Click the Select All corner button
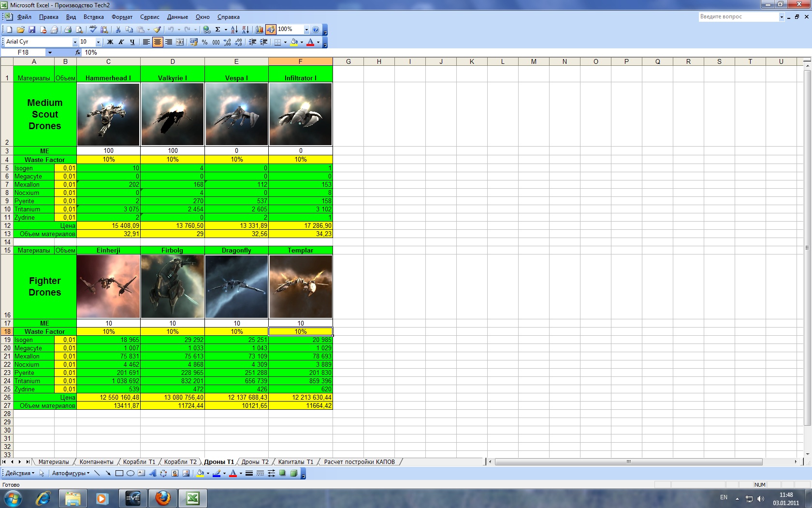 pyautogui.click(x=7, y=61)
